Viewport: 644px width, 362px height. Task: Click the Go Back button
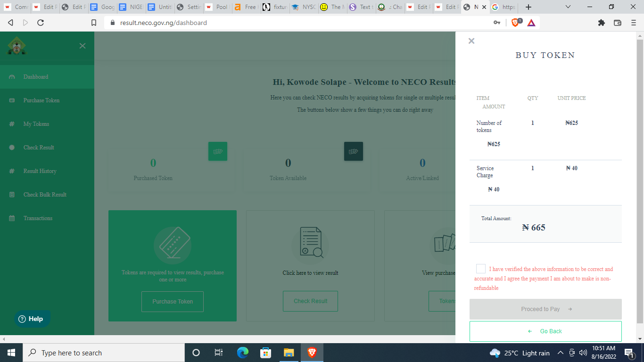coord(545,331)
